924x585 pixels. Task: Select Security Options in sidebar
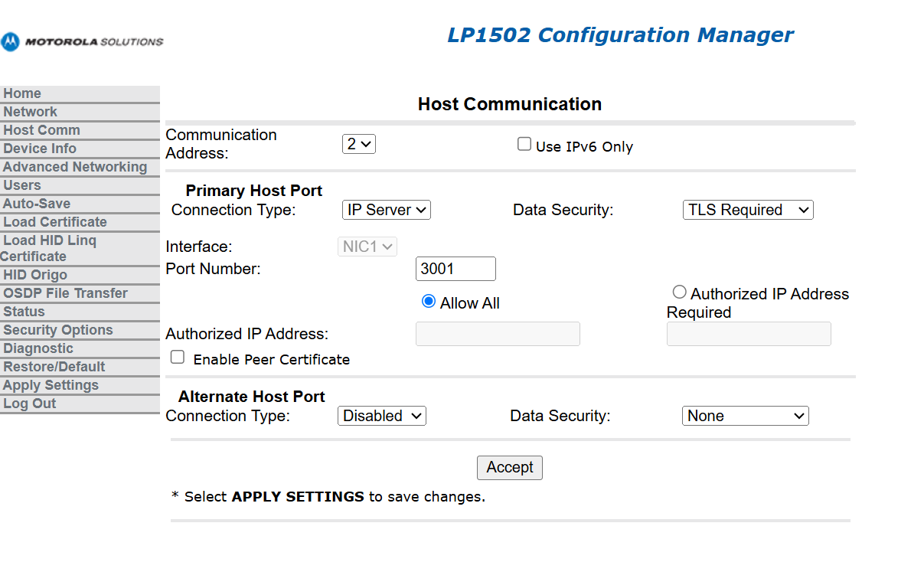(x=58, y=330)
